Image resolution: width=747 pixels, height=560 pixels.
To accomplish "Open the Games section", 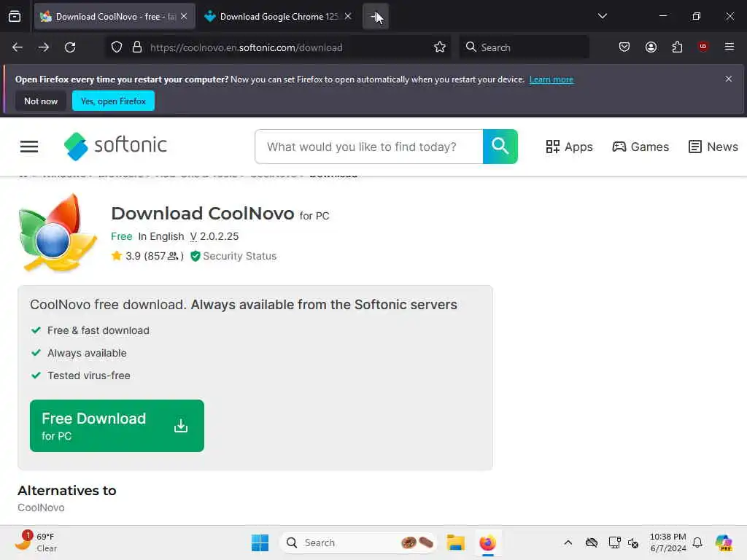I will coord(640,147).
